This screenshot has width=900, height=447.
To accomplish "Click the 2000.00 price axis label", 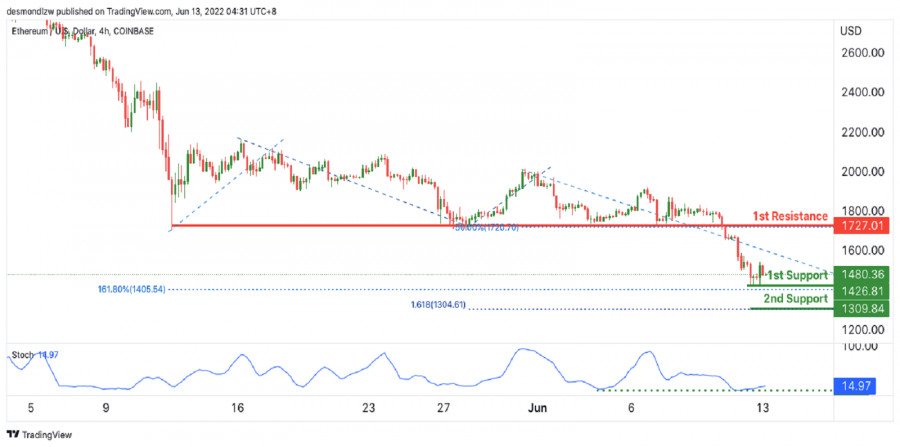I will [x=862, y=172].
